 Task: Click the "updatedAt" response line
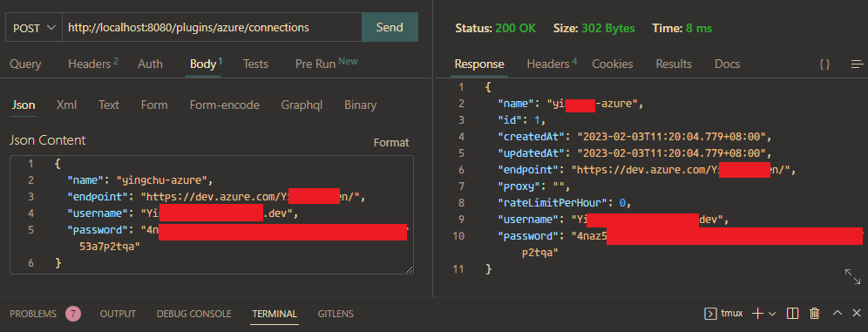click(634, 152)
